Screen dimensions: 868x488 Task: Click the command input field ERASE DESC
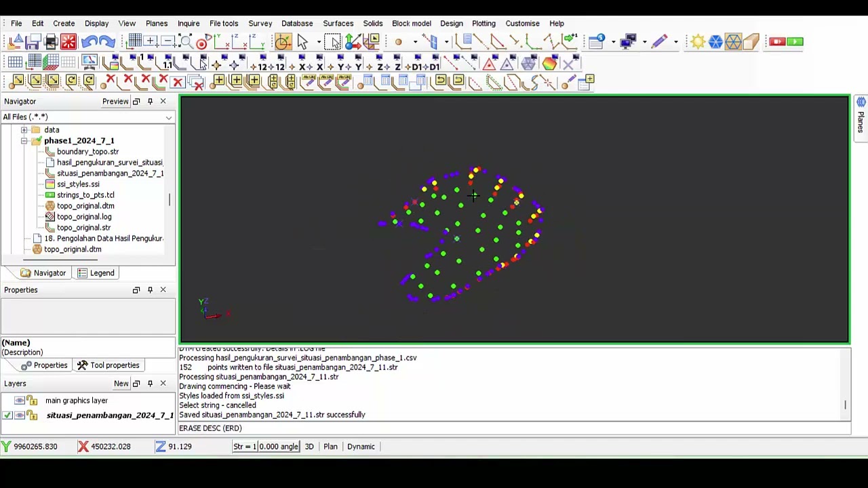tap(514, 428)
